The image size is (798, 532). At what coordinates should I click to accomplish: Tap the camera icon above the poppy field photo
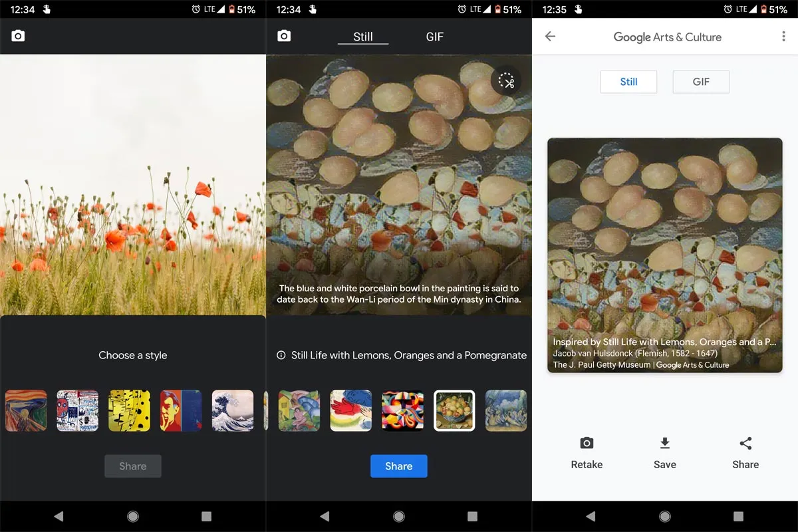[x=18, y=36]
